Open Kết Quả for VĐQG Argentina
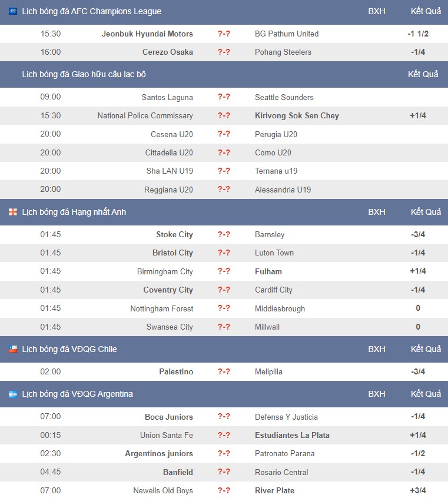 [x=426, y=394]
